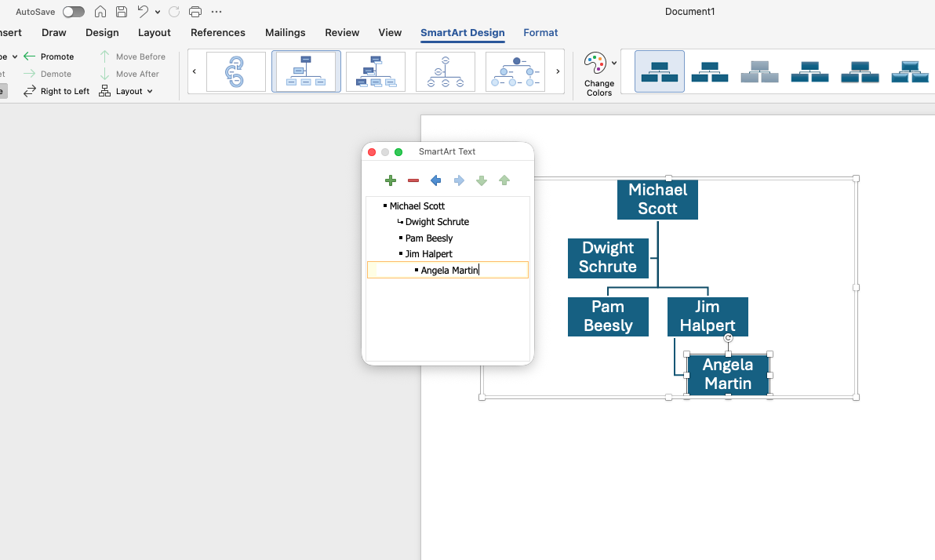Switch to the Format tab

click(541, 32)
